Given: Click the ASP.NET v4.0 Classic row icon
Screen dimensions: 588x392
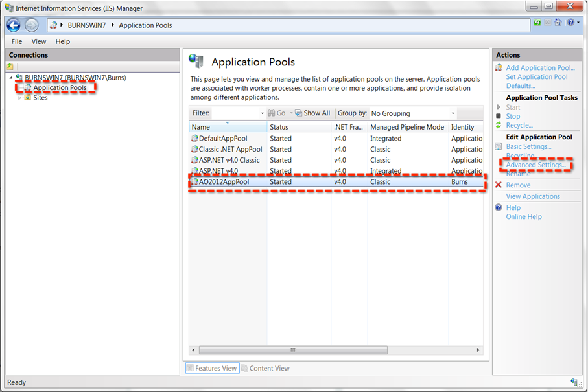Looking at the screenshot, I should [x=194, y=160].
